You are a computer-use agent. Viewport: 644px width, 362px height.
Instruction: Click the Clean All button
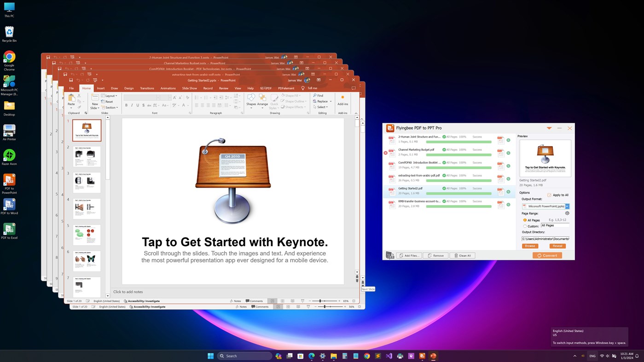click(462, 255)
